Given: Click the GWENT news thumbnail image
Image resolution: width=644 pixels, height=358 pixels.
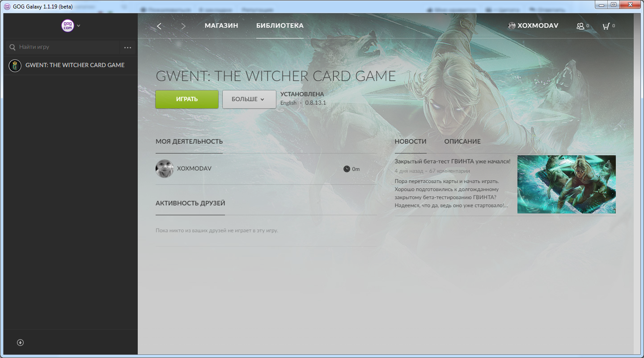Looking at the screenshot, I should coord(567,184).
